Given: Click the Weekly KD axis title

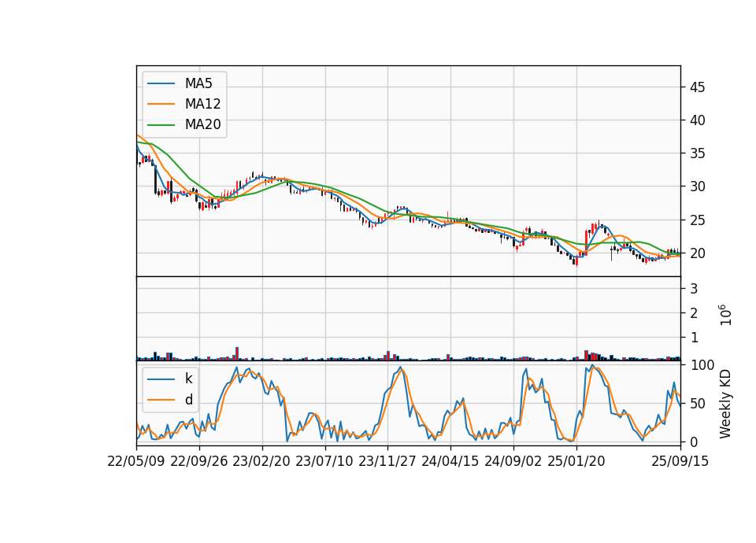Looking at the screenshot, I should click(725, 404).
